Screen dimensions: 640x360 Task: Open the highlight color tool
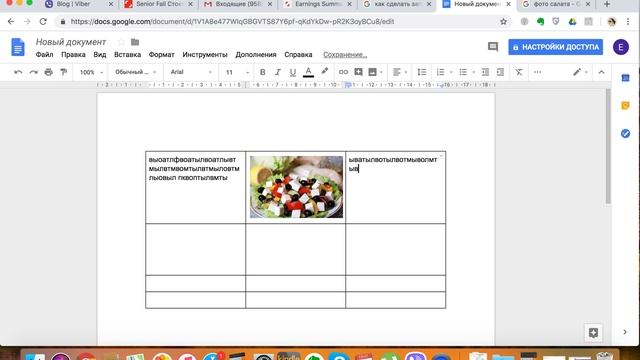coord(324,72)
